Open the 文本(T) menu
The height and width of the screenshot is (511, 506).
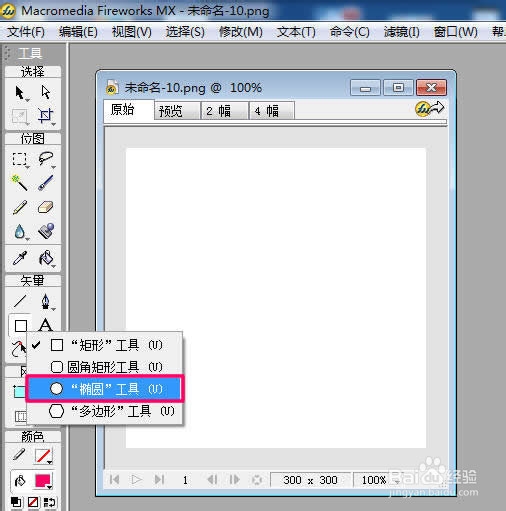pyautogui.click(x=296, y=32)
